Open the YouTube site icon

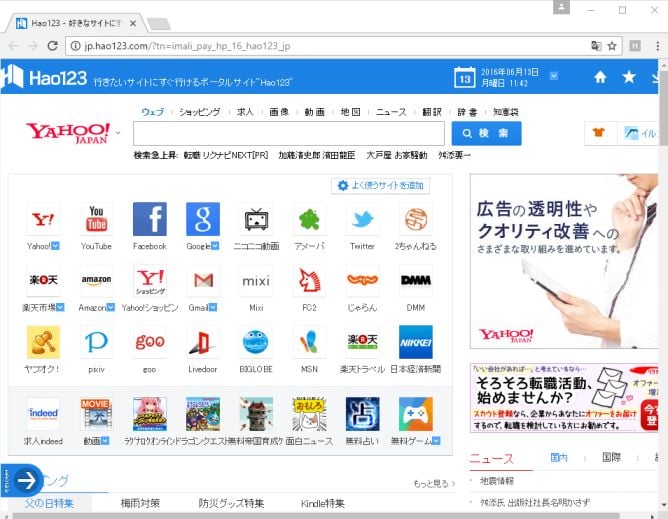(x=96, y=219)
